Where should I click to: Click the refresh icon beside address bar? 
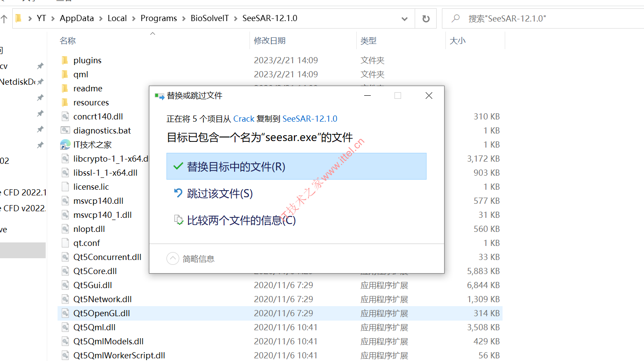click(x=426, y=18)
